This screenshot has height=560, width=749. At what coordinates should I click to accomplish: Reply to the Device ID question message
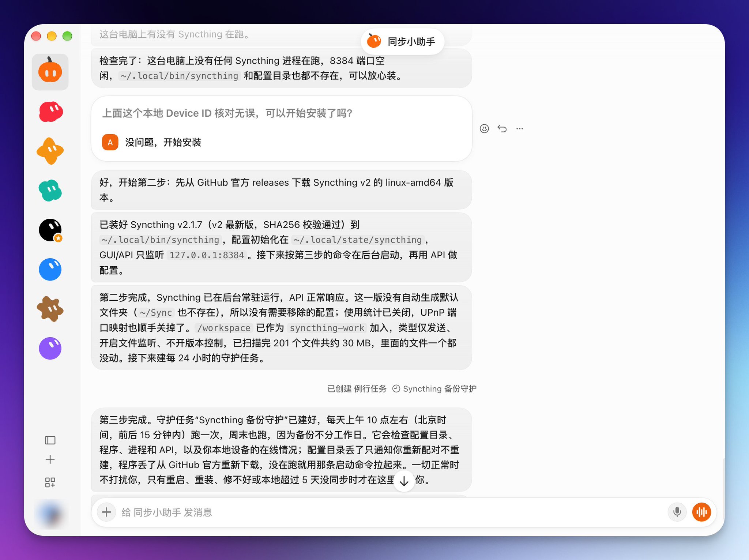click(502, 129)
